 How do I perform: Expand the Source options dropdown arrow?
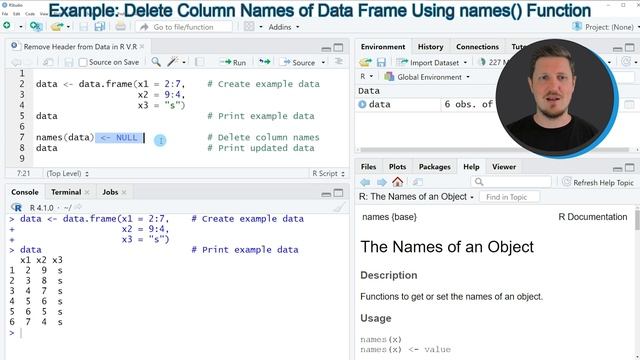pos(323,62)
